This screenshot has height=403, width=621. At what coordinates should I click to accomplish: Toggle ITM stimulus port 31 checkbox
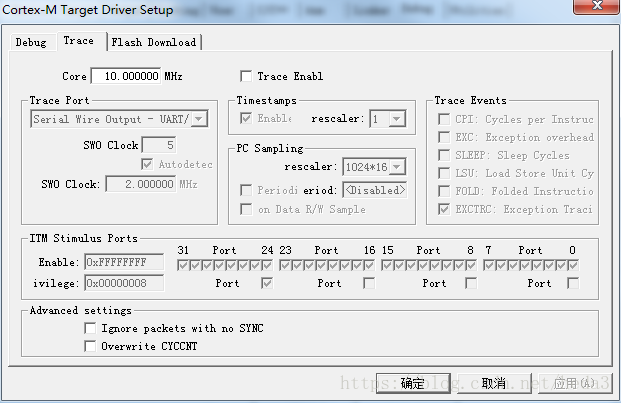point(183,265)
